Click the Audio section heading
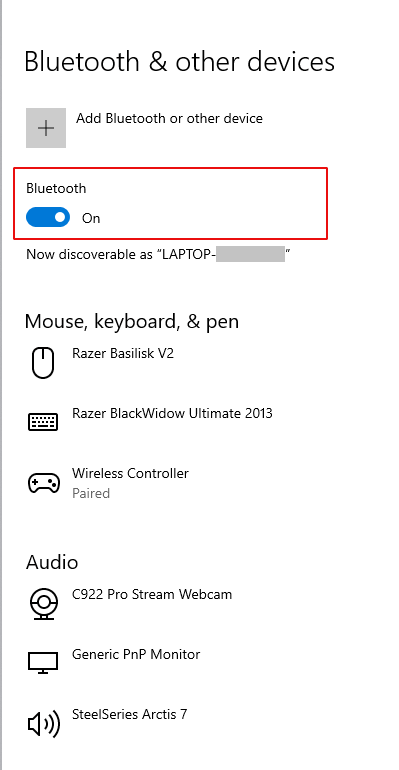 pos(52,562)
